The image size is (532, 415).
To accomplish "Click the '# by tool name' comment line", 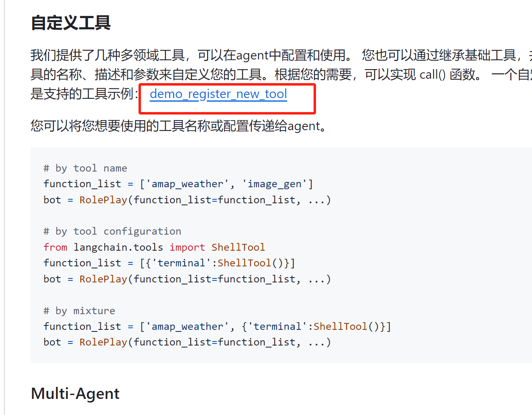I will pos(85,168).
